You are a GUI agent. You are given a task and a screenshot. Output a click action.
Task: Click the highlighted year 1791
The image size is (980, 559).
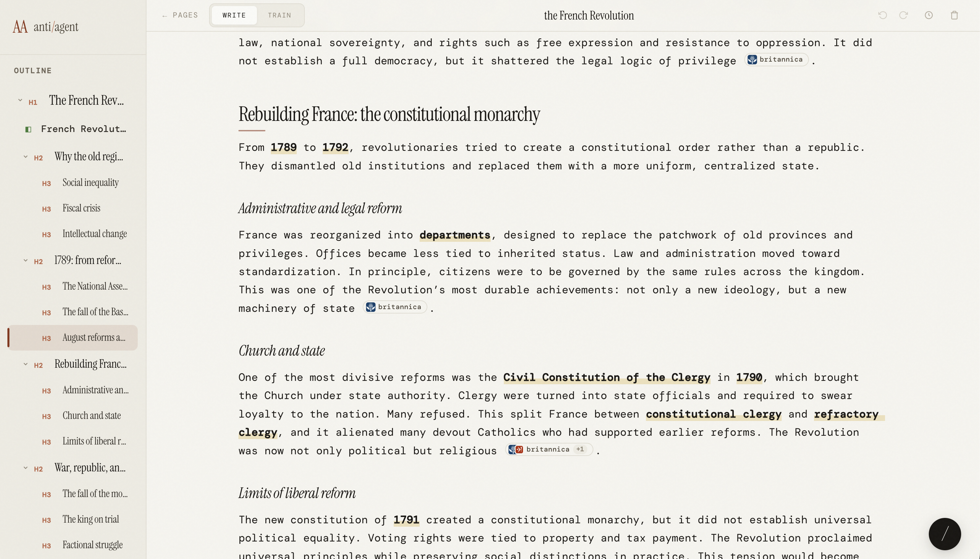point(406,520)
